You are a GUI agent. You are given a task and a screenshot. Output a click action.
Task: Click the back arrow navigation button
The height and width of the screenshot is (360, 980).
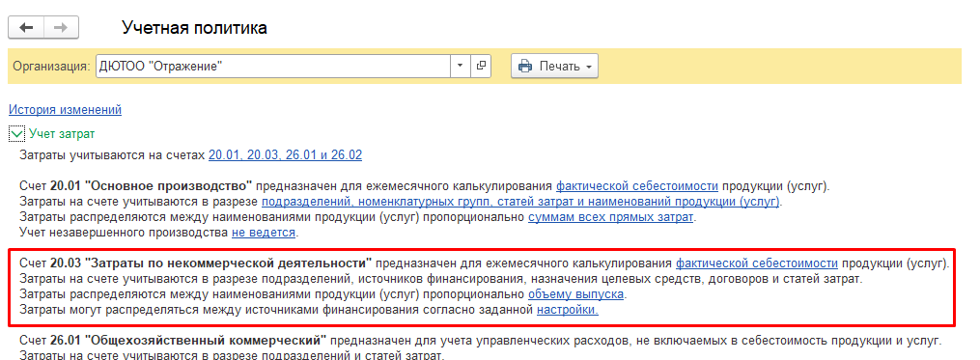coord(26,27)
